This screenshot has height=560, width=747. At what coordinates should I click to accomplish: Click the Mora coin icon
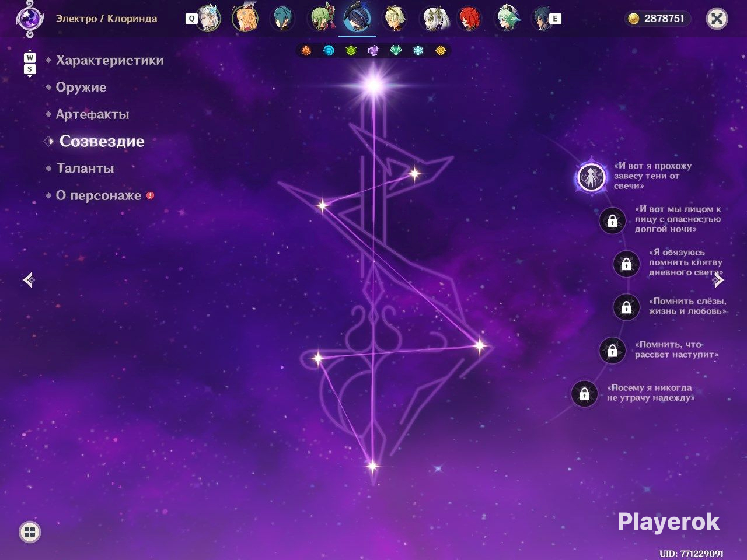coord(634,19)
